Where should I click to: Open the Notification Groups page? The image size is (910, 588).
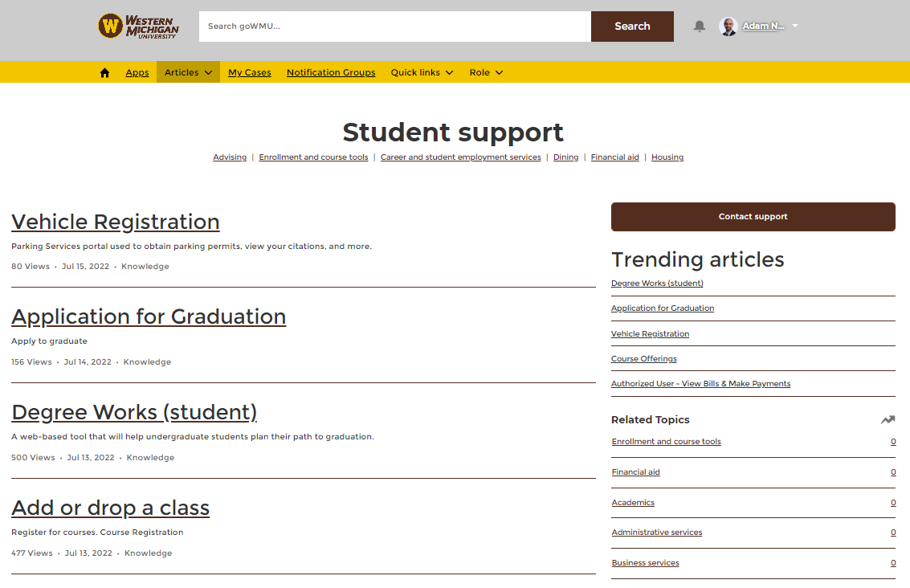point(330,72)
